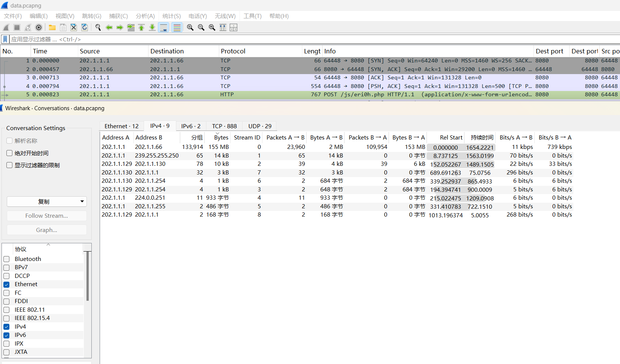The width and height of the screenshot is (620, 364).
Task: Reset text zoom to normal size
Action: point(212,27)
